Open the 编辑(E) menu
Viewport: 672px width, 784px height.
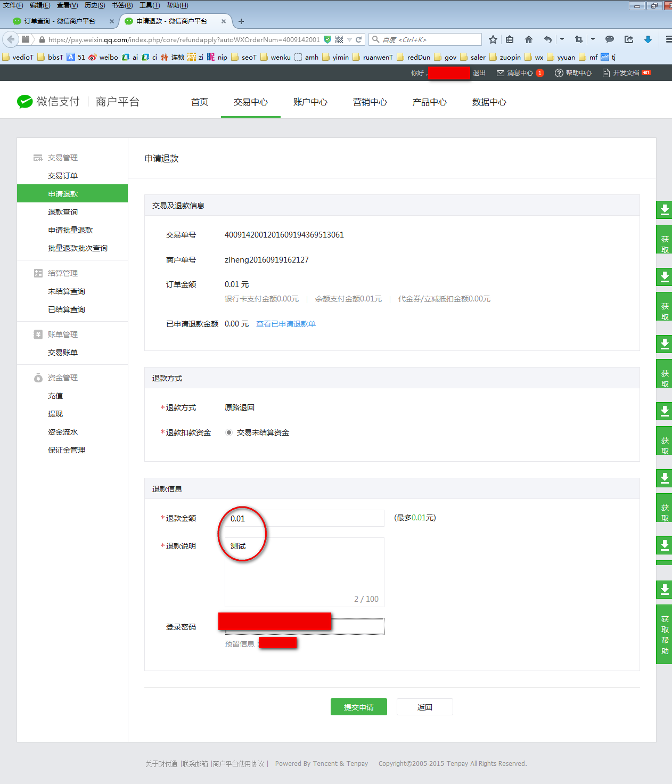pyautogui.click(x=40, y=5)
